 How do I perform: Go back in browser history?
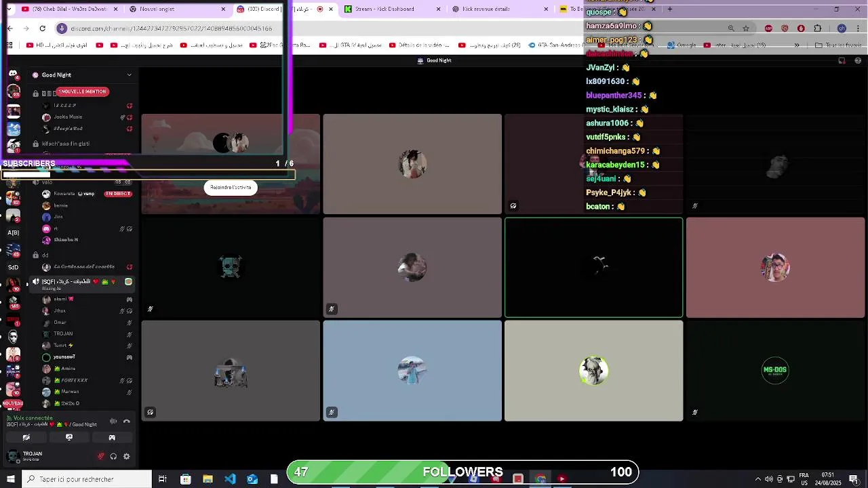tap(10, 28)
